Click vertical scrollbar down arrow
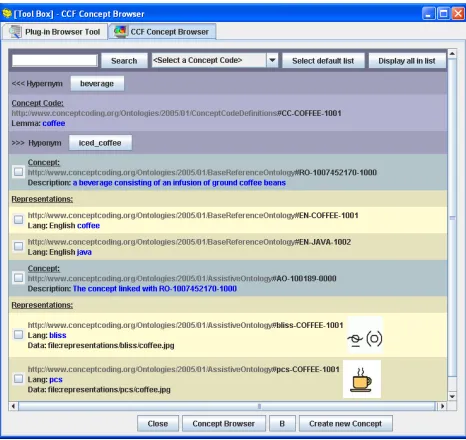 click(452, 396)
